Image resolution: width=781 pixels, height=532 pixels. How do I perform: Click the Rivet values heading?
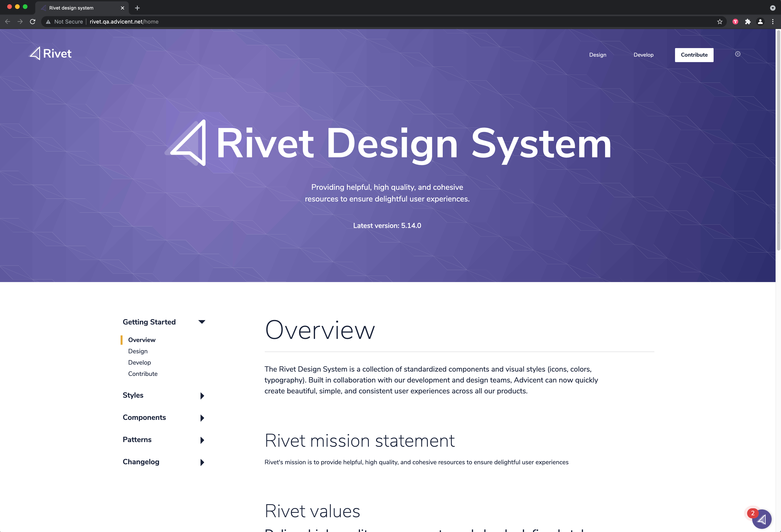pos(312,511)
